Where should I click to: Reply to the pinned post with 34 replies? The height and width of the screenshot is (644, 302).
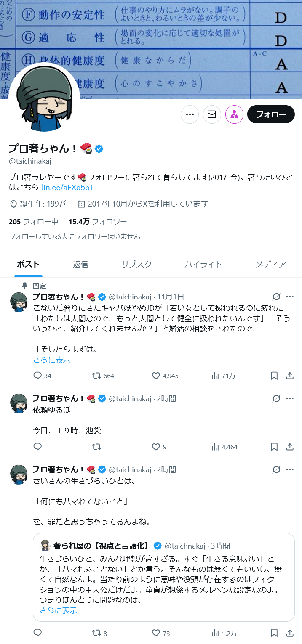pos(37,376)
